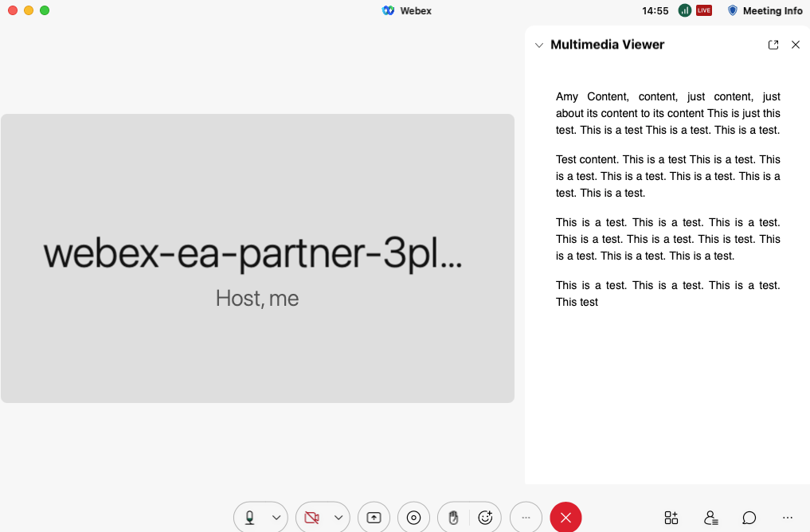810x532 pixels.
Task: Open the Apps icon
Action: (671, 517)
